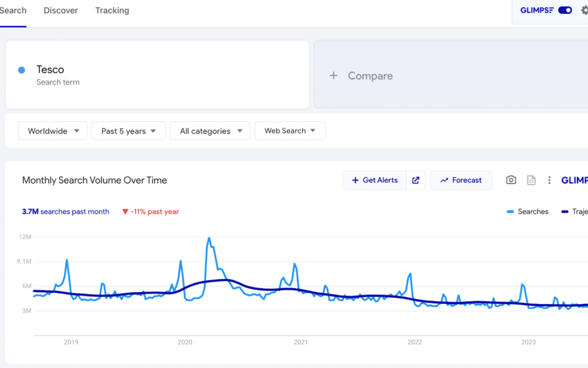Toggle the Searches legend series
The height and width of the screenshot is (368, 588).
(x=528, y=212)
